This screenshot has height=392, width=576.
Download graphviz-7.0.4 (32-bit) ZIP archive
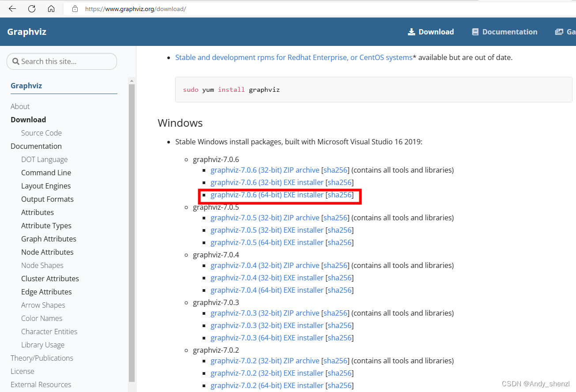pyautogui.click(x=265, y=265)
